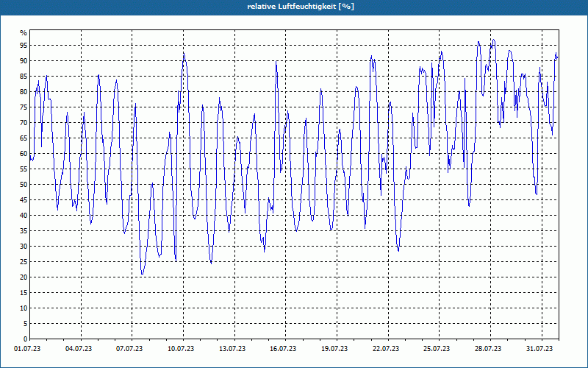
Task: Click the x-axis date label 28.07.23
Action: (488, 349)
